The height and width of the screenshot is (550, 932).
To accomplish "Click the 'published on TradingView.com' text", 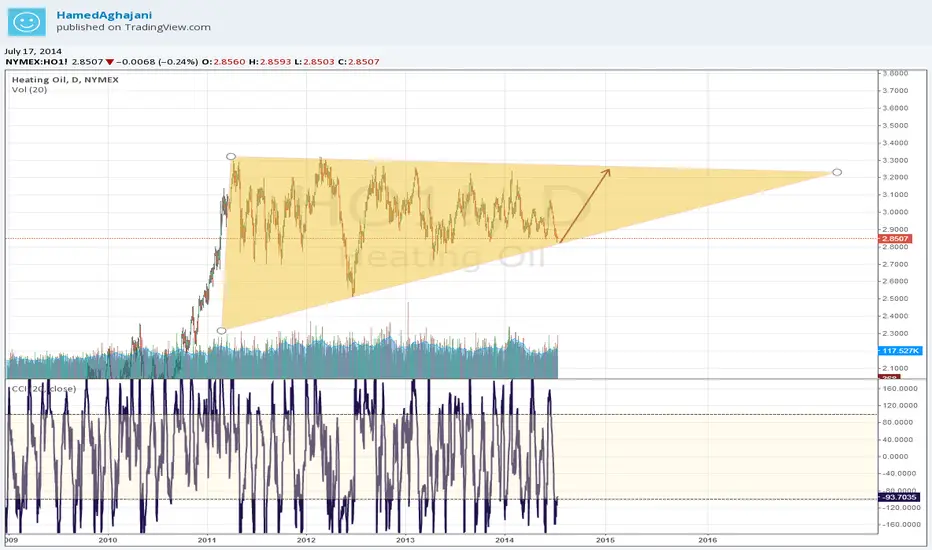I will (134, 27).
